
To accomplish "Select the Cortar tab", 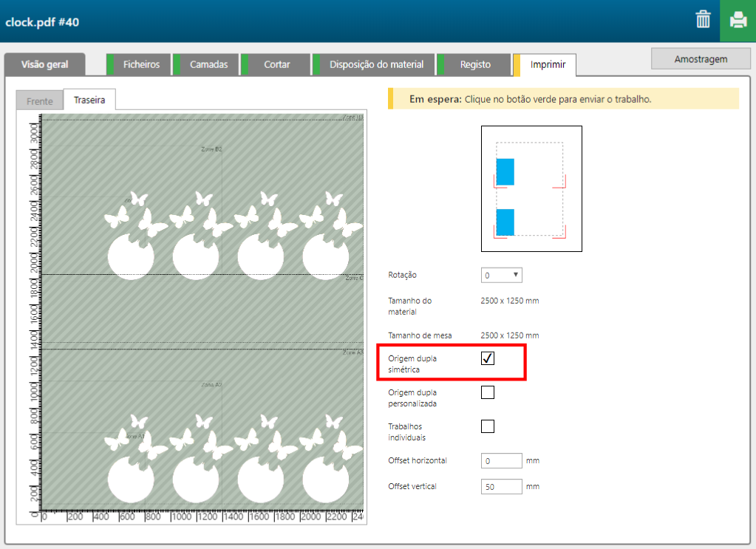I will [x=276, y=64].
